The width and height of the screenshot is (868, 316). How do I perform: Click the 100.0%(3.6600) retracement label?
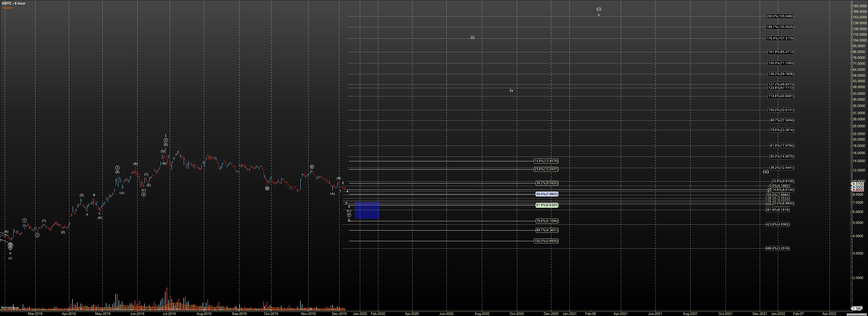(546, 241)
